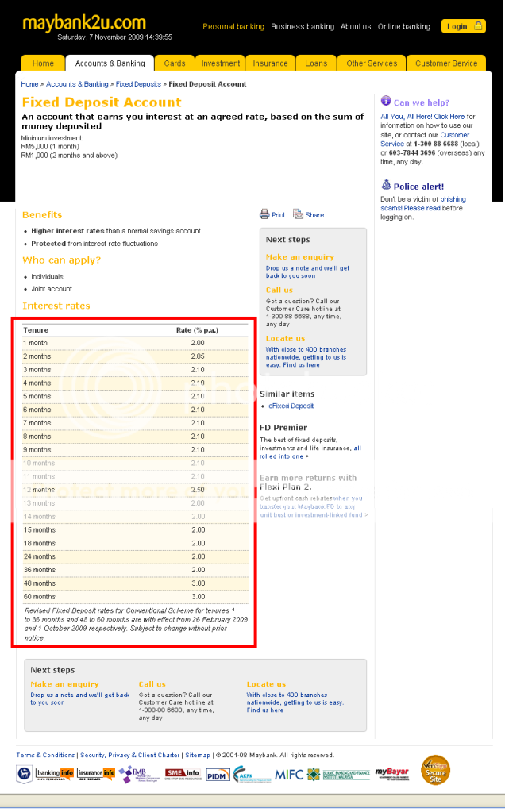Go to Home via breadcrumb link
The height and width of the screenshot is (812, 505).
click(29, 84)
